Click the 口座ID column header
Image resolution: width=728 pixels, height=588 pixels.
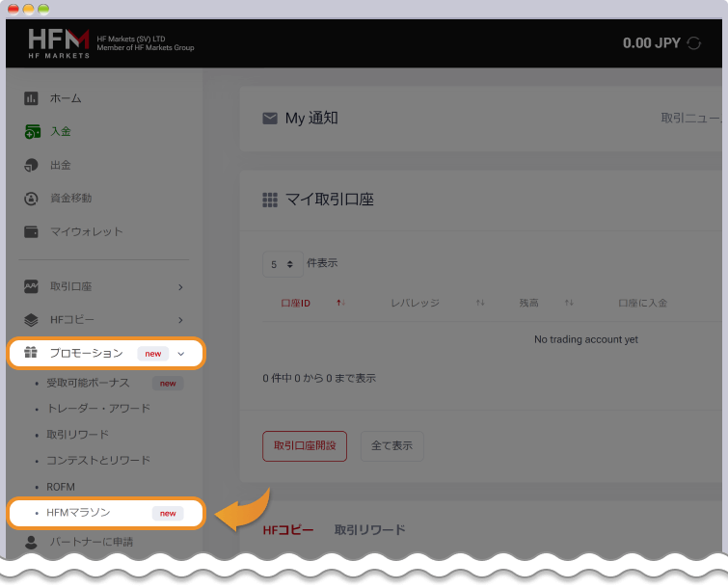coord(296,303)
